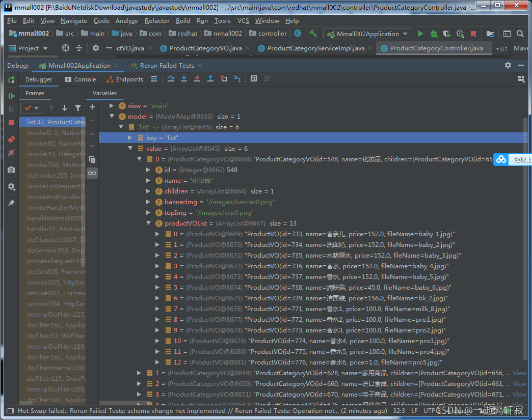
Task: Open thread selector dropdown with checkmark
Action: point(31,108)
